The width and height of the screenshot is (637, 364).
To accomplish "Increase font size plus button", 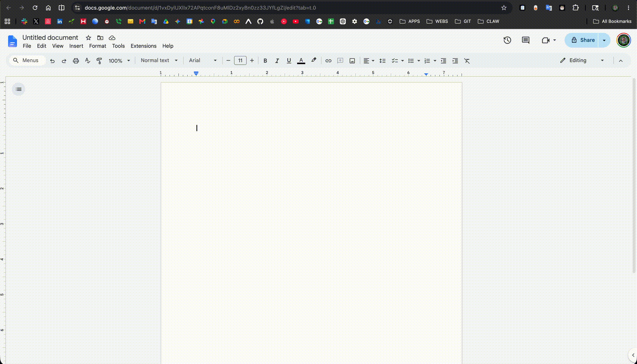I will coord(252,61).
